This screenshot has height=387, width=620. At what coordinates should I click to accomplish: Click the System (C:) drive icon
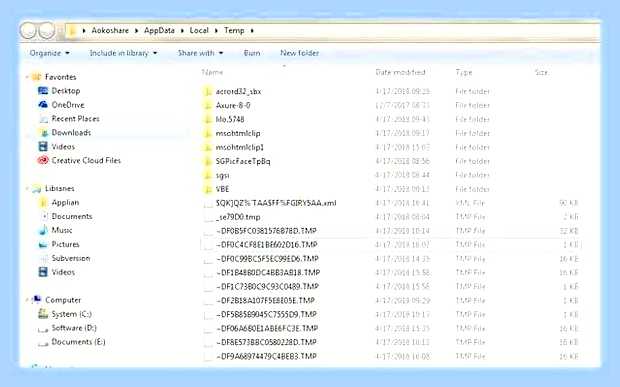point(43,314)
